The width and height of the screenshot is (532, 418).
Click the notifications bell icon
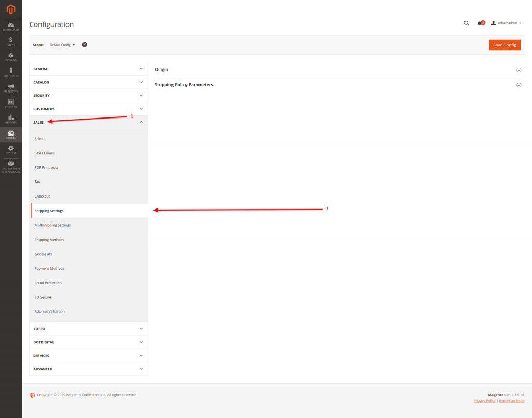click(x=480, y=23)
